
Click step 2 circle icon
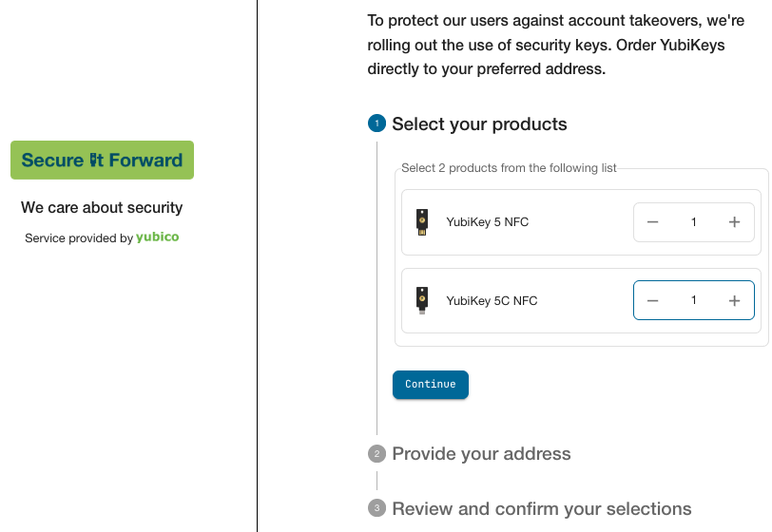(x=376, y=454)
